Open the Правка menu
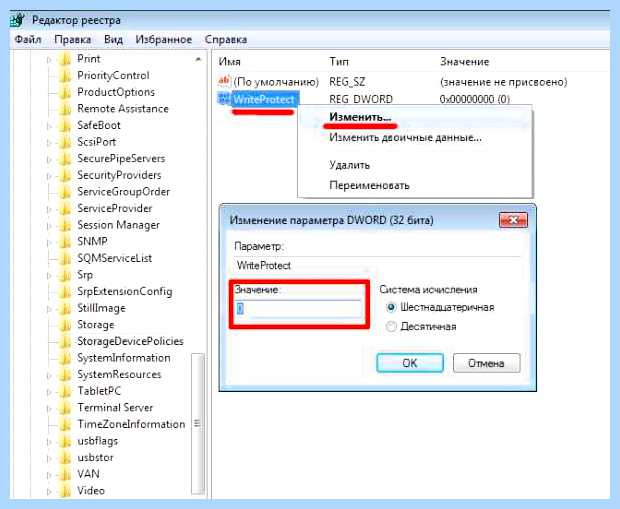 tap(73, 40)
